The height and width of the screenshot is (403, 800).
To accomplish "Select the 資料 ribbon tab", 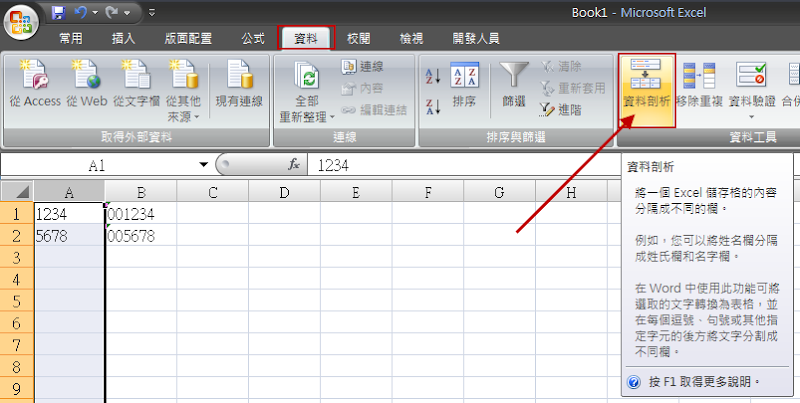I will click(x=306, y=38).
